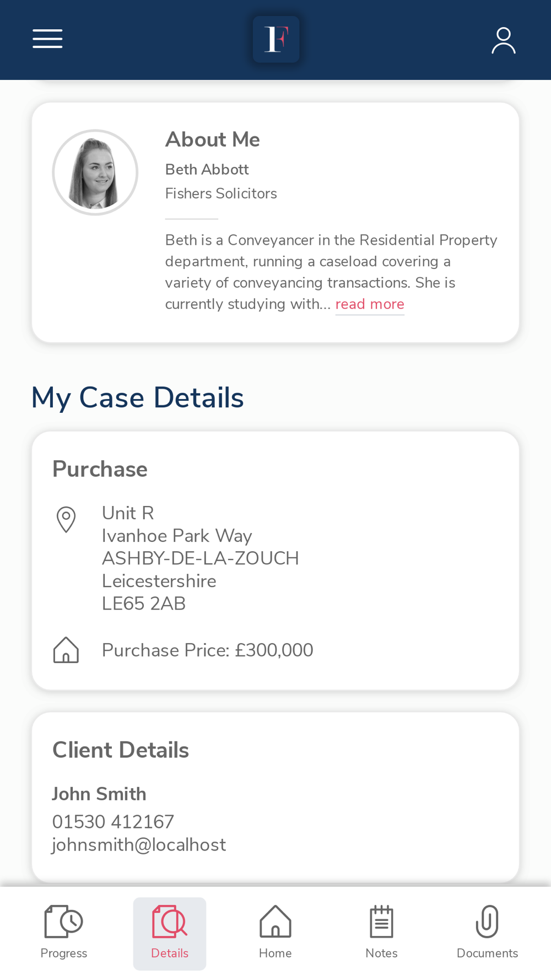Open the hamburger menu
Image resolution: width=551 pixels, height=980 pixels.
(47, 39)
